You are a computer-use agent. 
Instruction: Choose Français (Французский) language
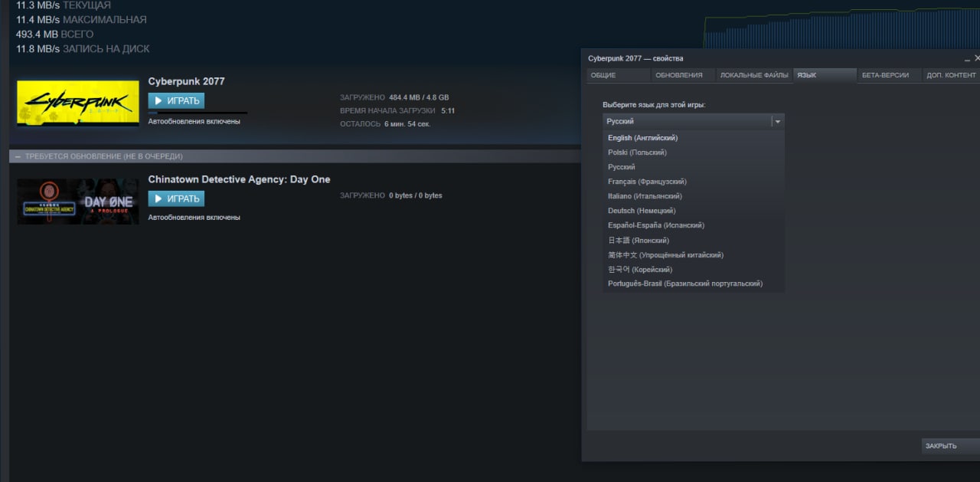click(694, 182)
